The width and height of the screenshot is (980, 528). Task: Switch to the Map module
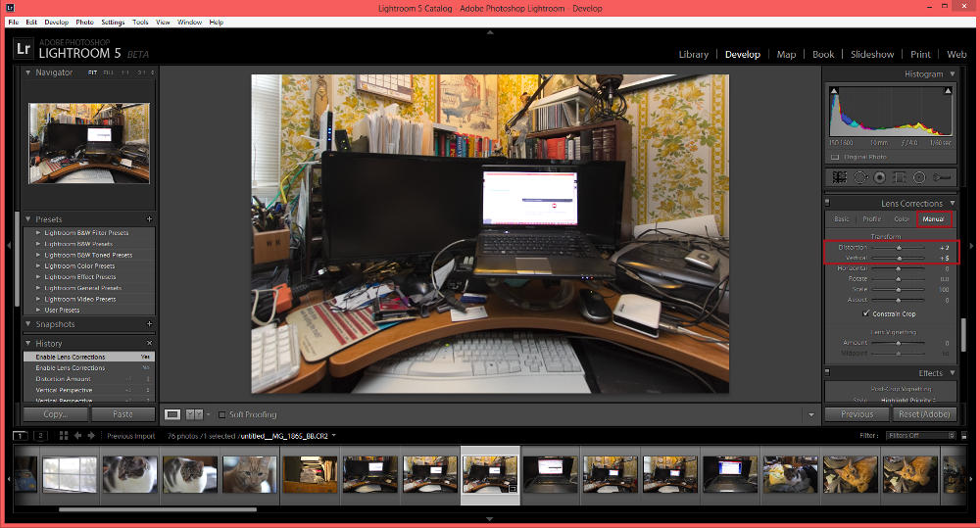(786, 54)
